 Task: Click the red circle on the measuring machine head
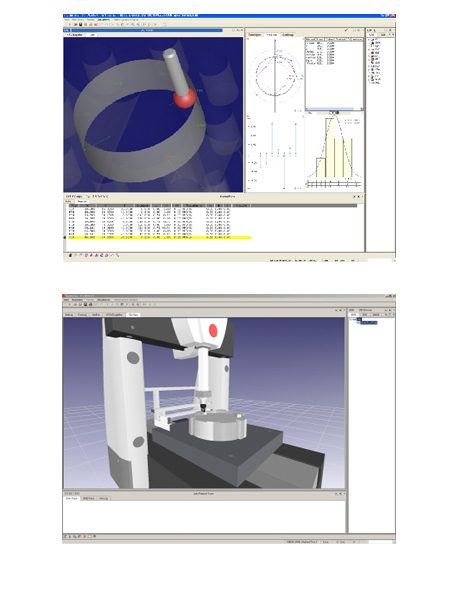pos(213,330)
